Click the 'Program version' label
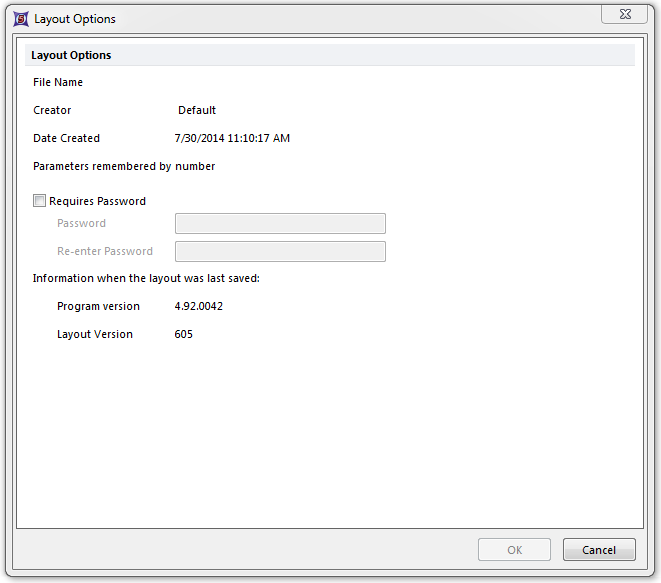 pyautogui.click(x=98, y=306)
